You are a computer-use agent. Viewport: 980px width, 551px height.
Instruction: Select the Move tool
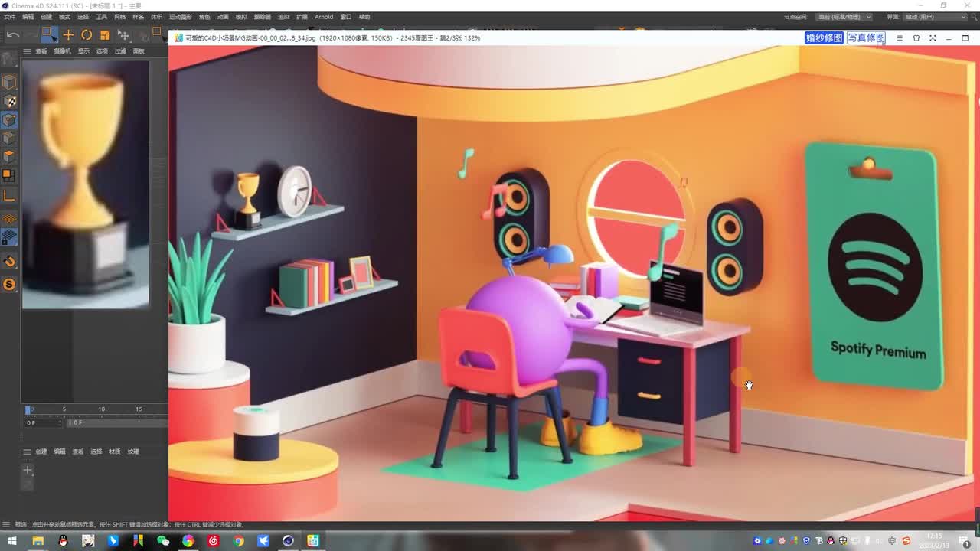[x=68, y=34]
